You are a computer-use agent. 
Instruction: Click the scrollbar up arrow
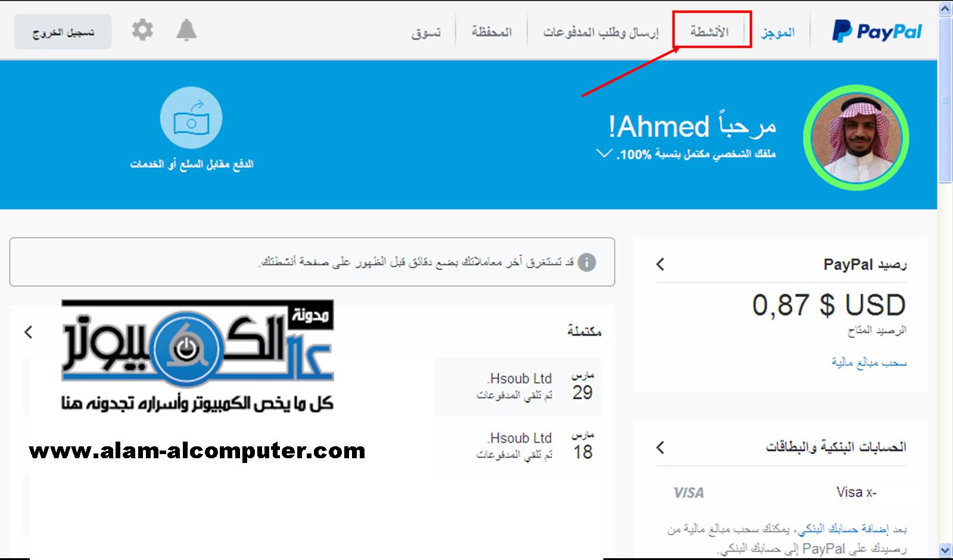point(945,9)
